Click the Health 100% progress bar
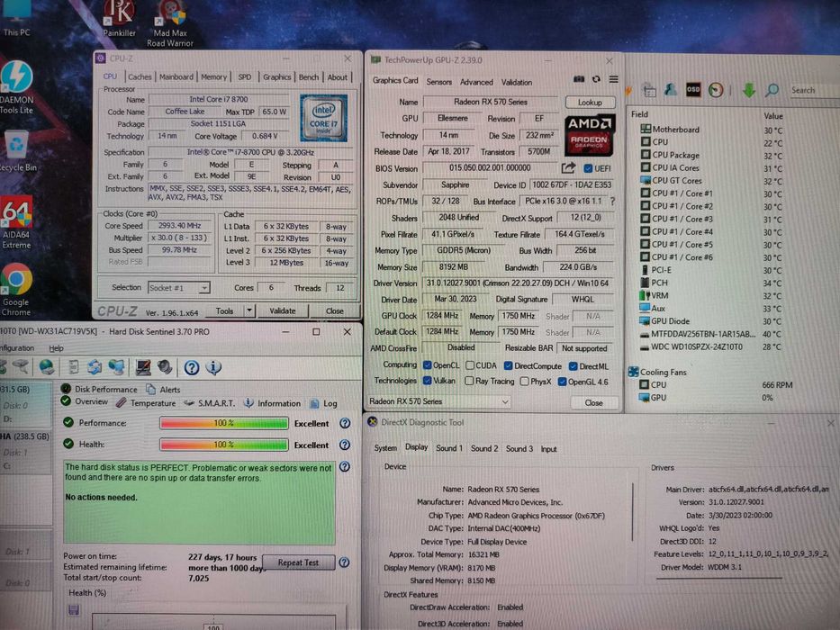Screen dimensions: 840x630 (x=223, y=445)
